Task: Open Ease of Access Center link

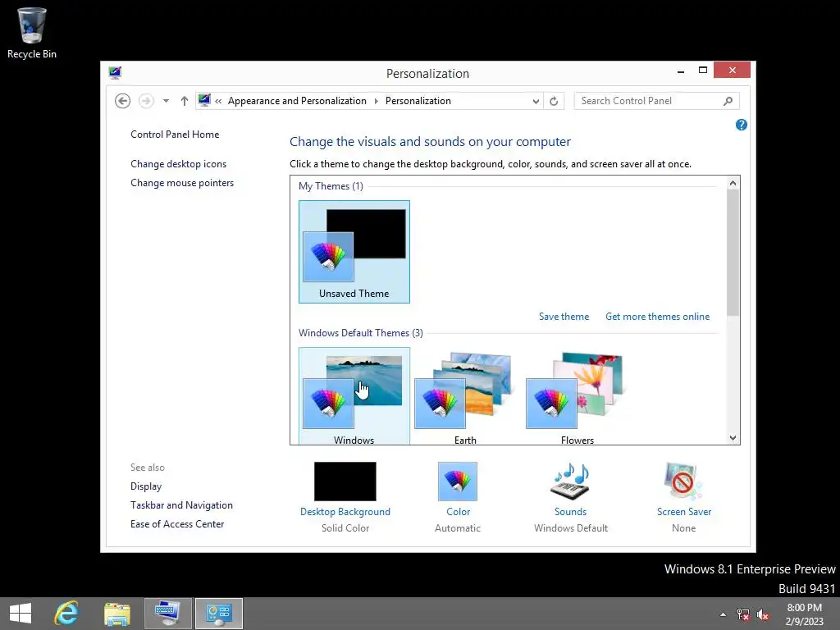Action: pyautogui.click(x=177, y=524)
